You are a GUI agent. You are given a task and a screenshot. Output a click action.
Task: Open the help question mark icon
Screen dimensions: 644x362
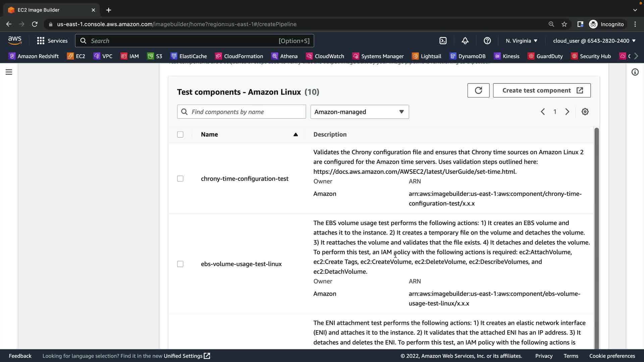click(x=487, y=41)
